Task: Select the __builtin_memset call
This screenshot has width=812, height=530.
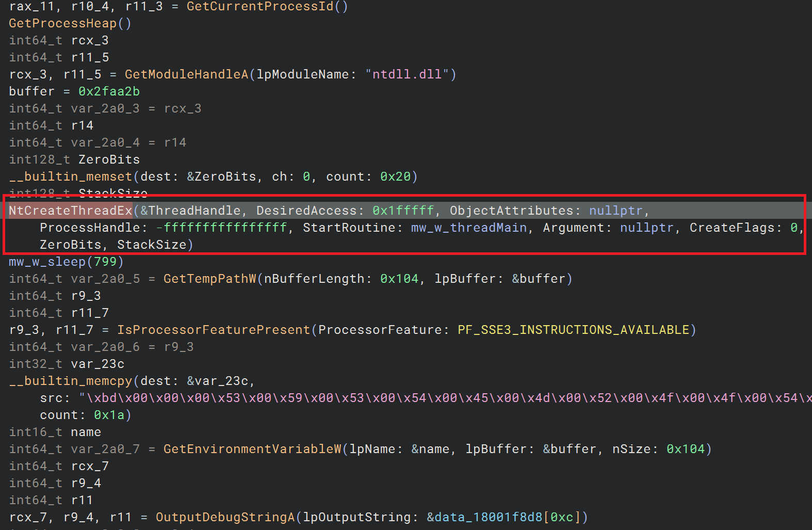Action: [x=70, y=176]
